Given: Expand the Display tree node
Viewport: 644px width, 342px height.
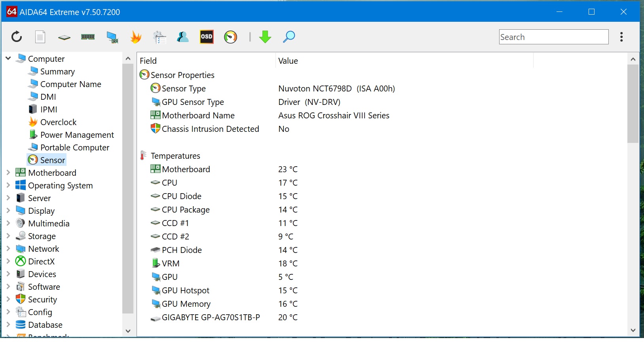Looking at the screenshot, I should (8, 211).
